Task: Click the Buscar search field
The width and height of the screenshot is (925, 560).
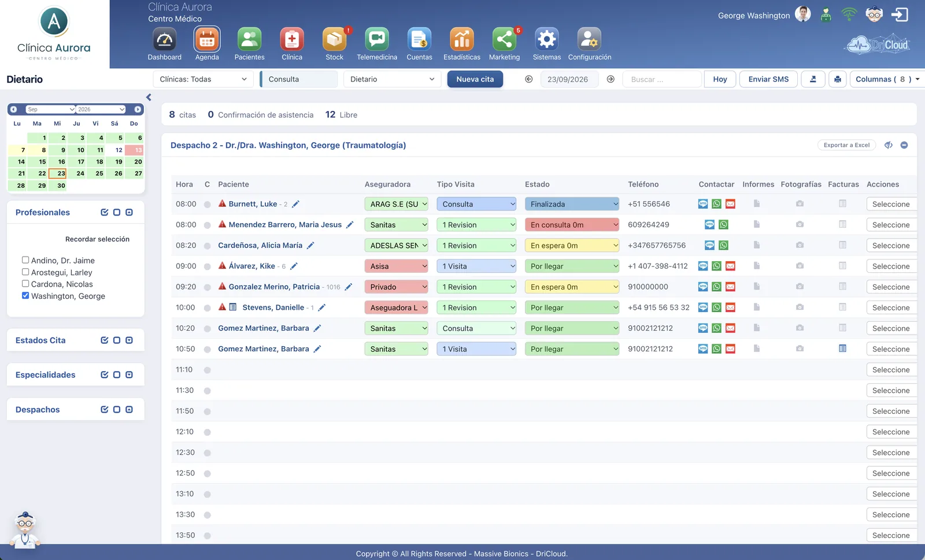Action: click(x=662, y=79)
